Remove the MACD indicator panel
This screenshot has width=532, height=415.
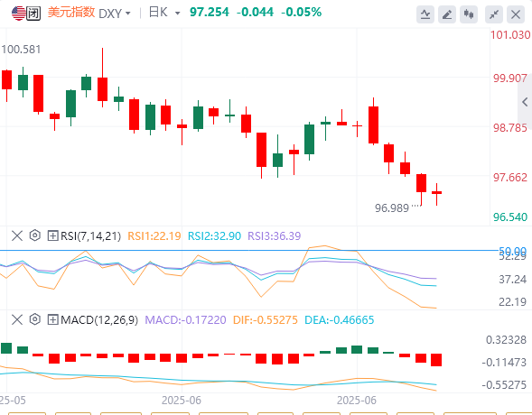(x=17, y=319)
